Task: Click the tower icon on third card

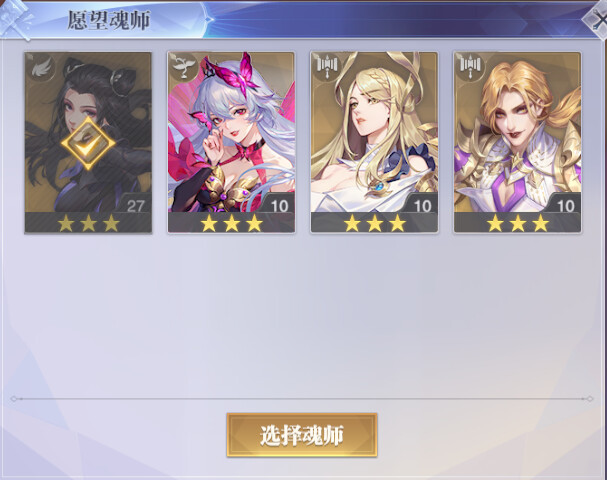Action: point(326,67)
